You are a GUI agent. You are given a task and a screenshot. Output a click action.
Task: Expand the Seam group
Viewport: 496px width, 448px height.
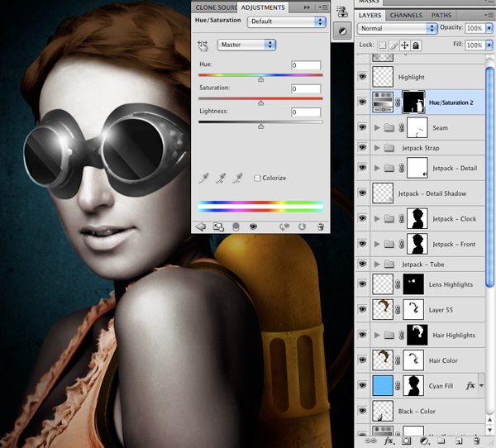tap(377, 127)
